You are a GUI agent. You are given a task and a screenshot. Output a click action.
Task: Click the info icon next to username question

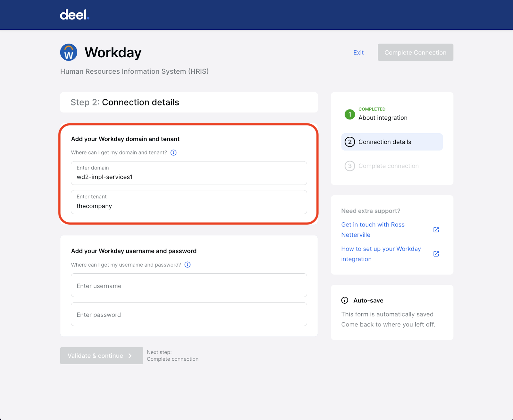point(187,265)
